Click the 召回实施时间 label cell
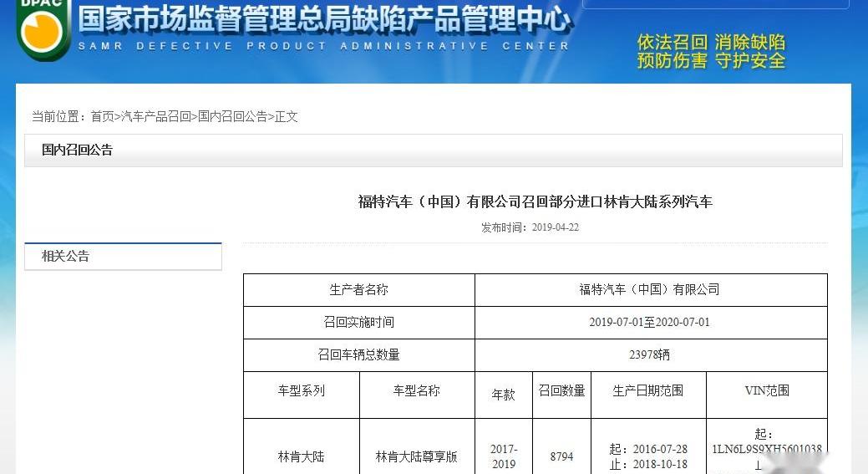Image resolution: width=868 pixels, height=474 pixels. (359, 323)
